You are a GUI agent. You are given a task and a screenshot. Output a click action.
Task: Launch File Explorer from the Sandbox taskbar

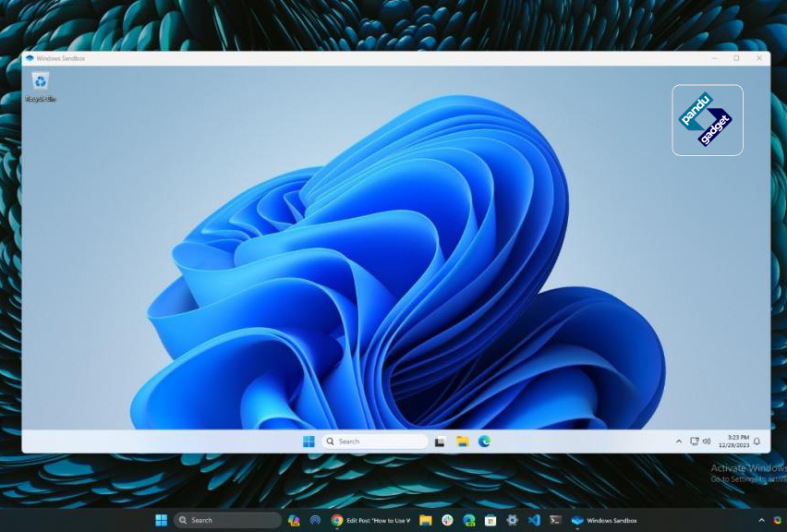[462, 441]
